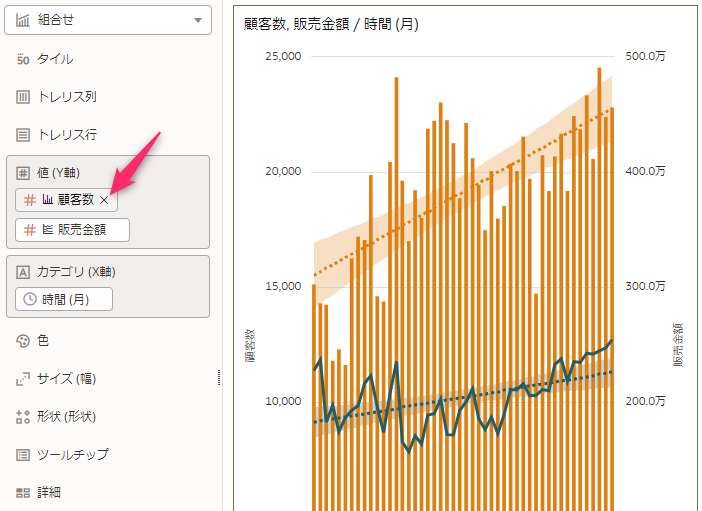This screenshot has height=511, width=702.
Task: Click the トレリス列 columns icon
Action: [23, 97]
